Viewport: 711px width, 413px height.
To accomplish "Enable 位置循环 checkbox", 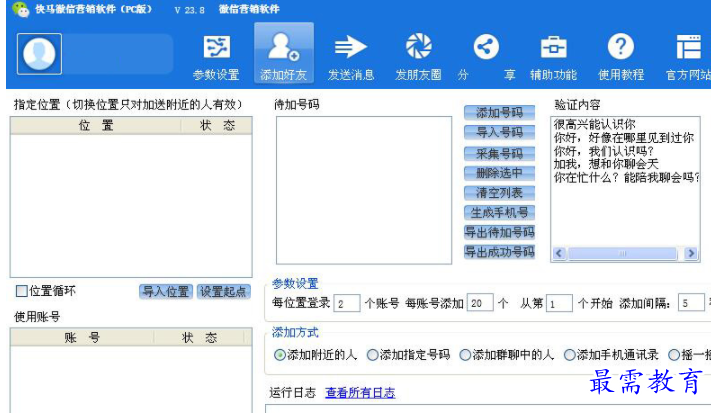I will point(21,291).
